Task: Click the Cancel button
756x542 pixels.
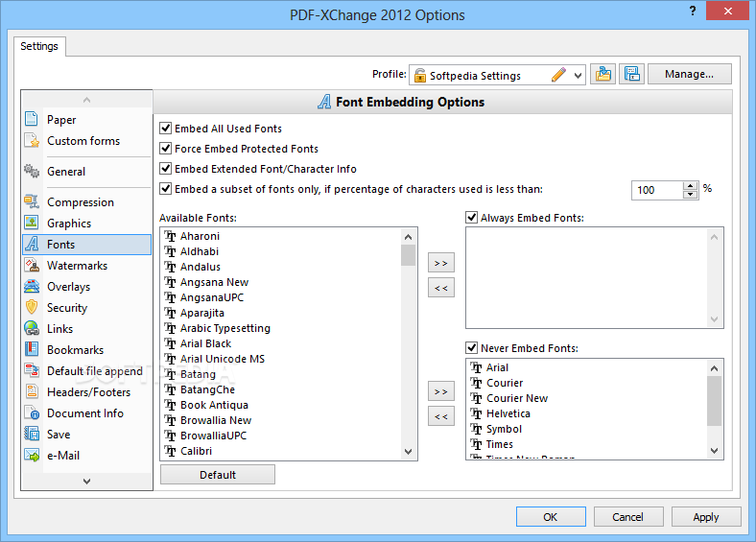Action: [x=627, y=517]
